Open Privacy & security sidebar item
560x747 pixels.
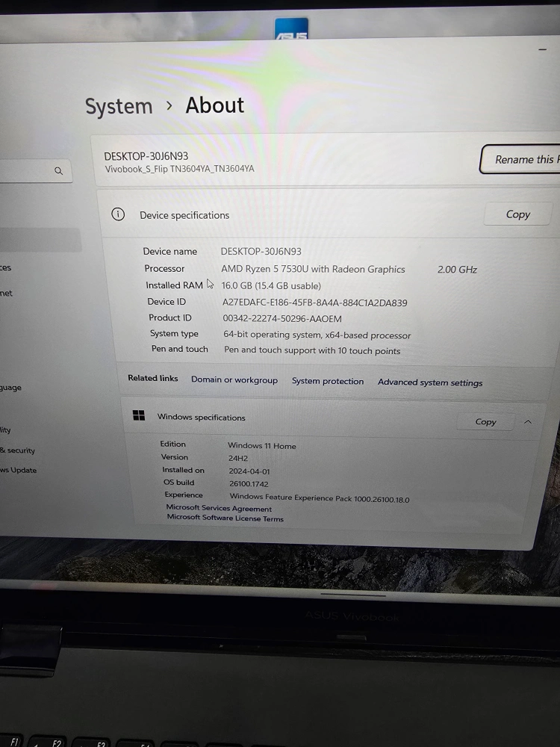17,450
